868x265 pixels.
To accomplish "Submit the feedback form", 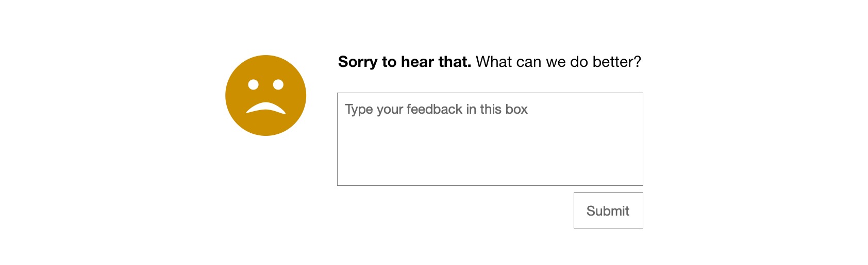I will 608,210.
